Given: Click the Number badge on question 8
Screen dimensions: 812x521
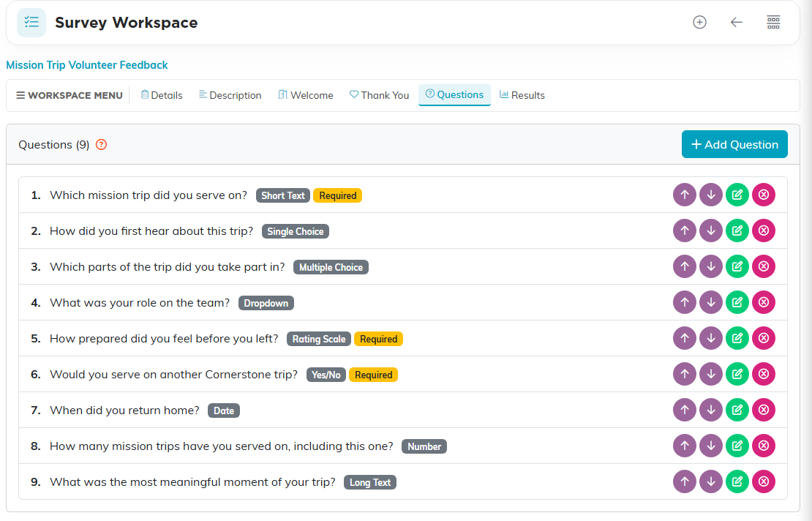Looking at the screenshot, I should click(424, 446).
